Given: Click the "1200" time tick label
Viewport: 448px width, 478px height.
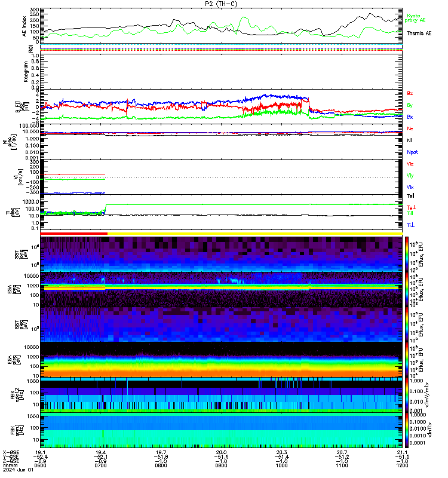Looking at the screenshot, I should click(x=402, y=465).
